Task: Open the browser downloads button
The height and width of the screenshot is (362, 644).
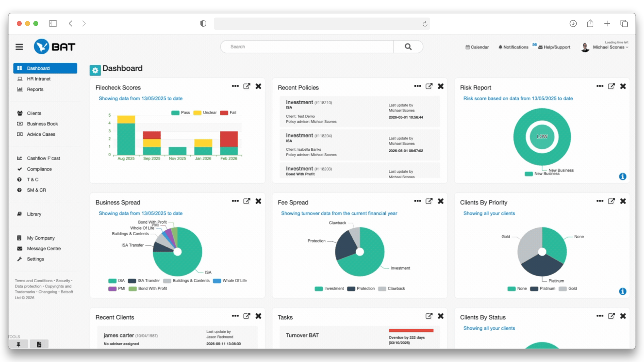Action: pyautogui.click(x=573, y=23)
